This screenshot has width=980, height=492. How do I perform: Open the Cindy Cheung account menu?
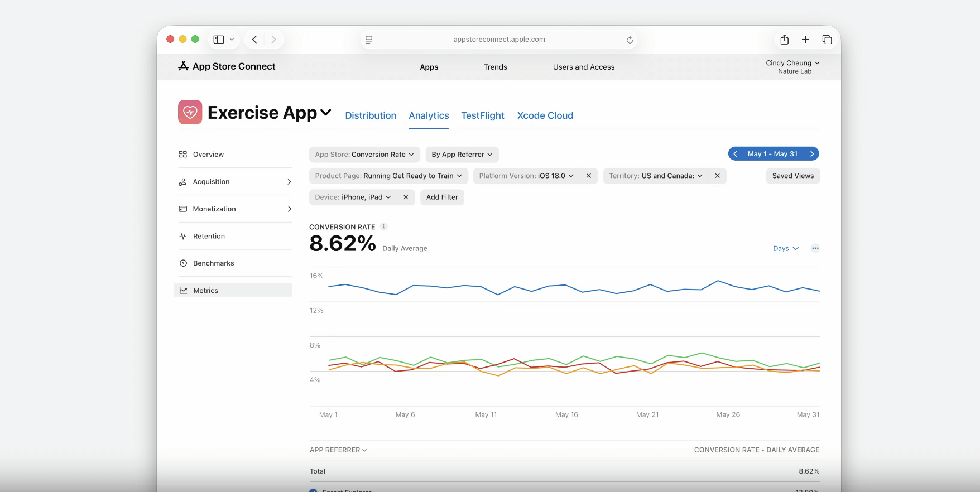[792, 67]
